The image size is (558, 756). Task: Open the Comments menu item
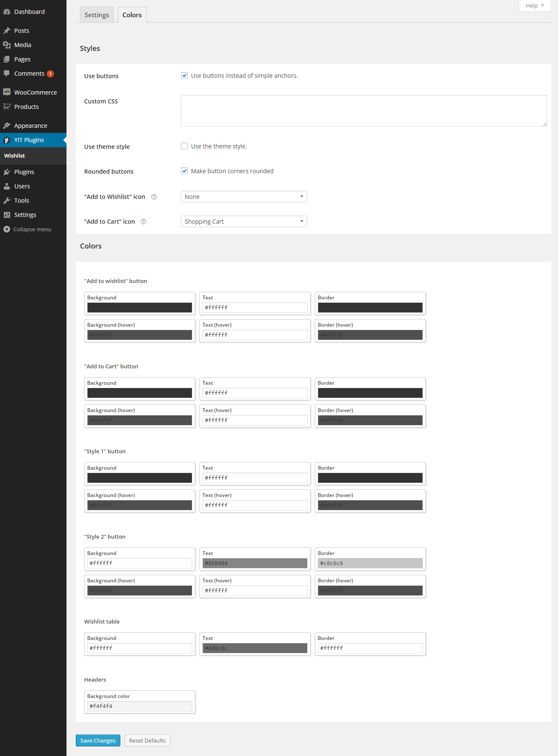tap(29, 74)
